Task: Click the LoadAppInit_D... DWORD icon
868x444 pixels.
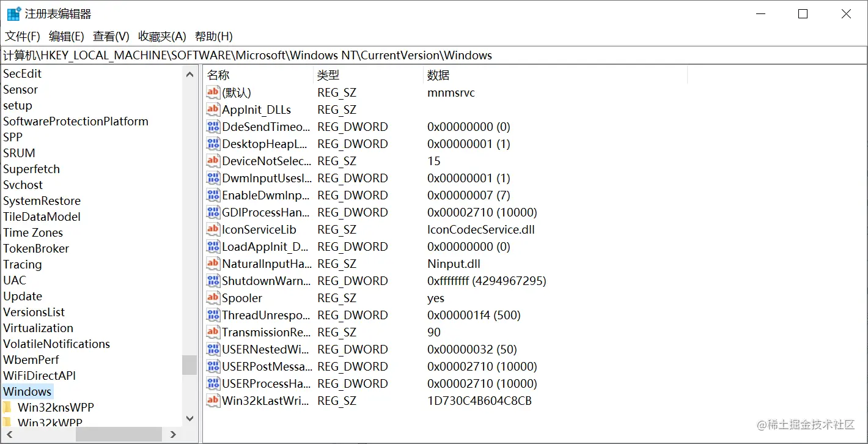Action: coord(213,246)
